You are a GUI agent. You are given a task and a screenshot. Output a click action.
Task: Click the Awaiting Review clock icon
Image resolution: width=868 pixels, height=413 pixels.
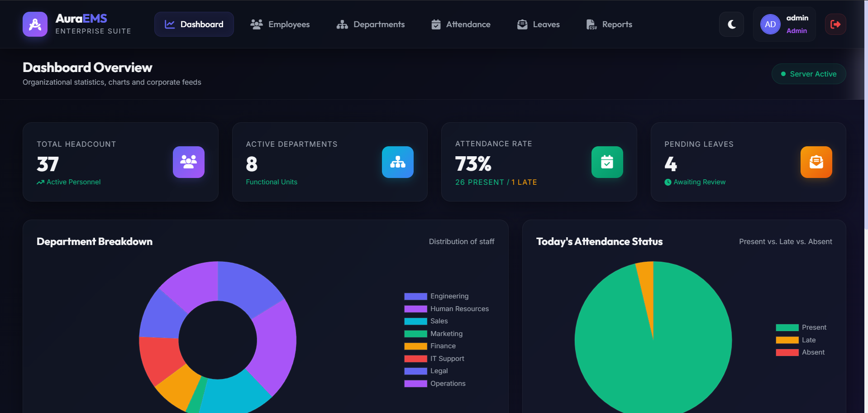668,182
